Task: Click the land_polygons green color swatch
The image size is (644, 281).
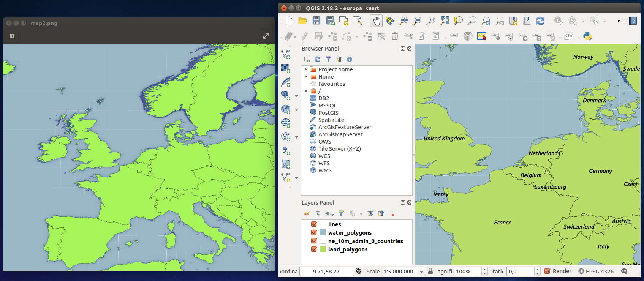Action: [x=323, y=249]
